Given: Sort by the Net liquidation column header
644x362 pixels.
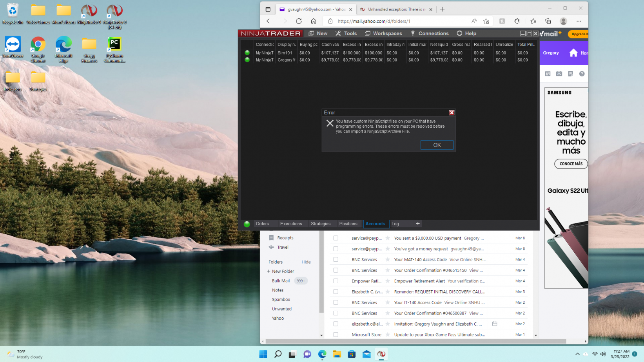Looking at the screenshot, I should [439, 44].
